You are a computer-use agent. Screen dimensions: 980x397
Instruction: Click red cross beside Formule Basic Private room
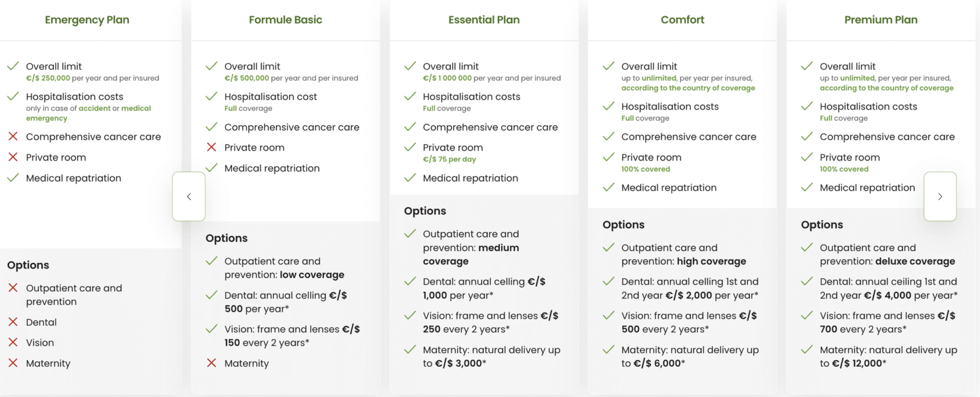211,147
